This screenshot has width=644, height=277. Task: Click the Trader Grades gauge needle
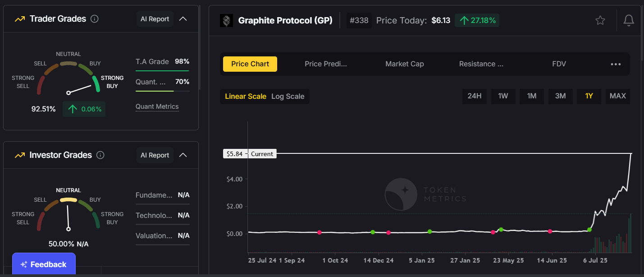[79, 89]
